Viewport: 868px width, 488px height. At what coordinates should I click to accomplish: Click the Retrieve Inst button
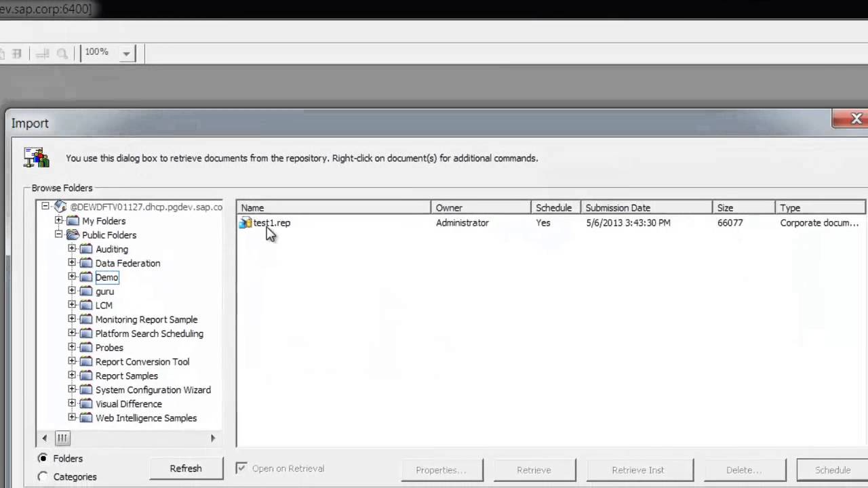(x=639, y=470)
